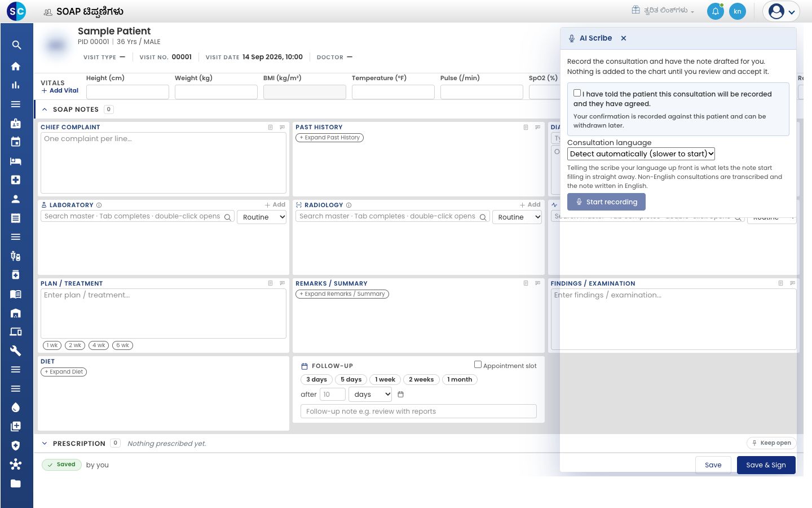The image size is (812, 508).
Task: Tick the patient recording consent checkbox
Action: tap(577, 93)
